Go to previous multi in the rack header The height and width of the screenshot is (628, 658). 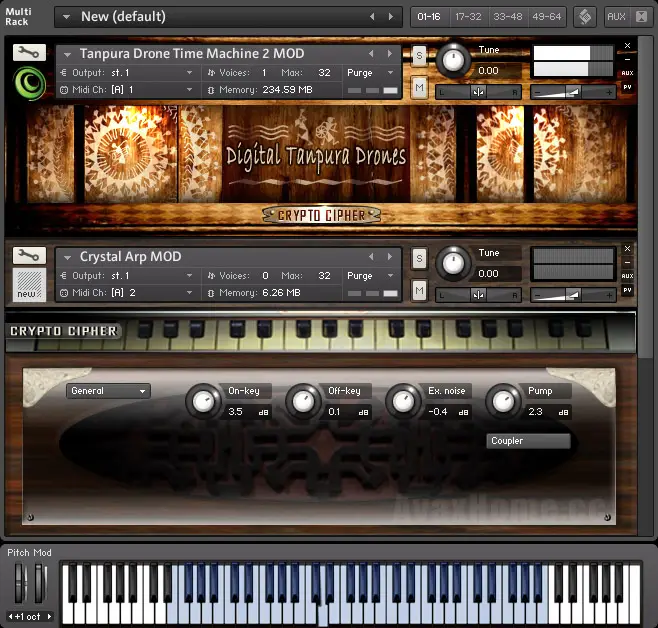click(372, 17)
